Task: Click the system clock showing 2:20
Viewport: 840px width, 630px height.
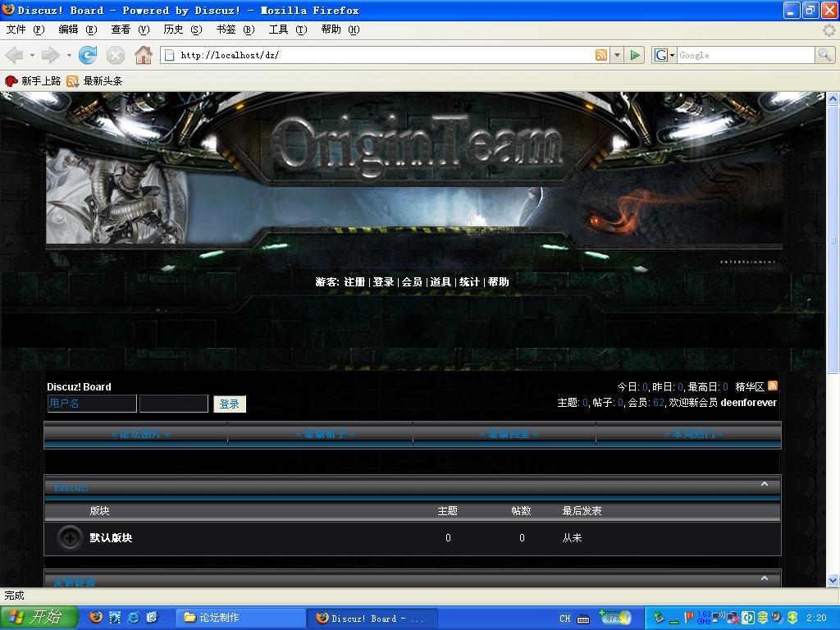Action: (x=816, y=619)
